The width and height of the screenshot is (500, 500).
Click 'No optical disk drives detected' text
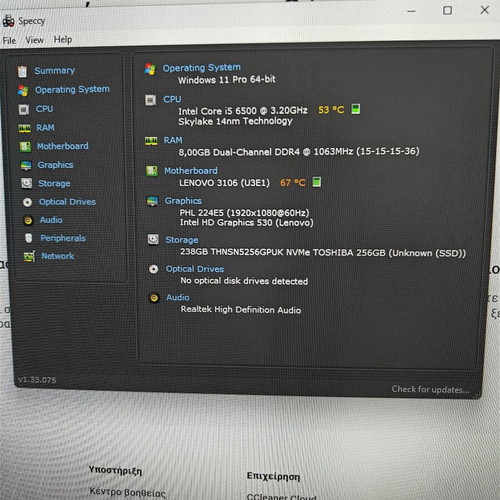click(244, 281)
